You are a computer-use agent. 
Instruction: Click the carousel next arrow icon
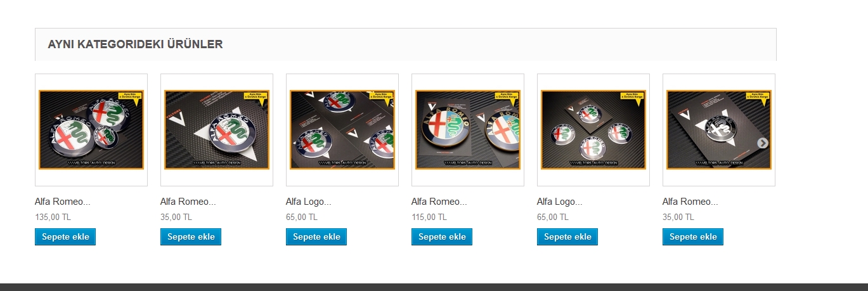pyautogui.click(x=763, y=143)
